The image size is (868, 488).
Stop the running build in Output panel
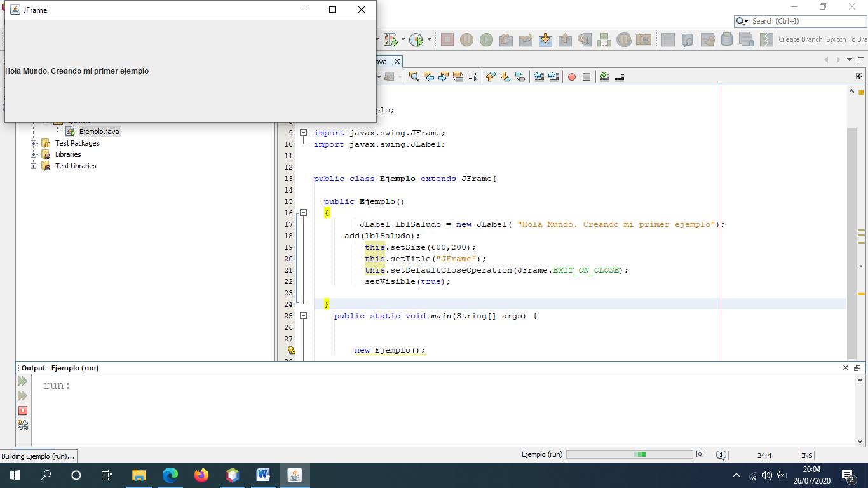click(22, 410)
